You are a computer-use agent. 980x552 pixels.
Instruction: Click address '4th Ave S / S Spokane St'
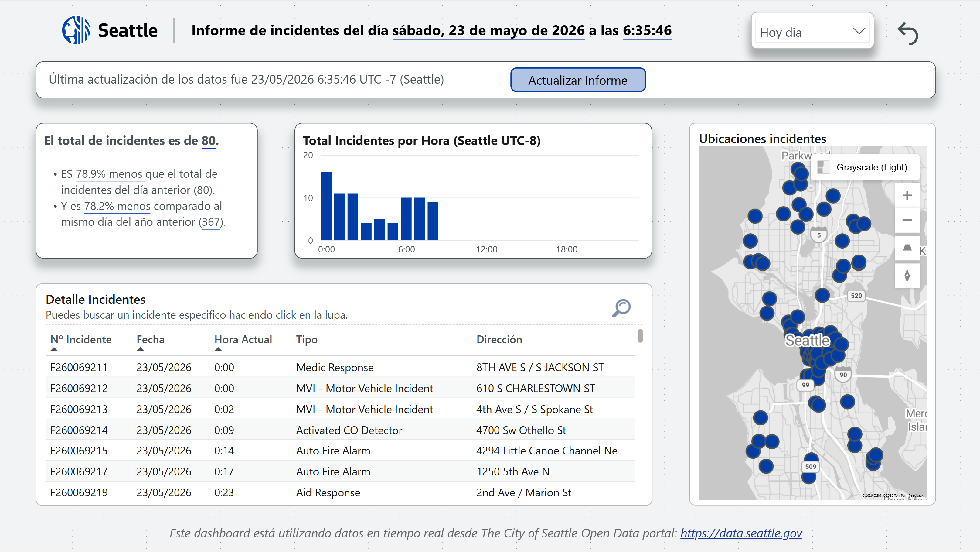[535, 409]
